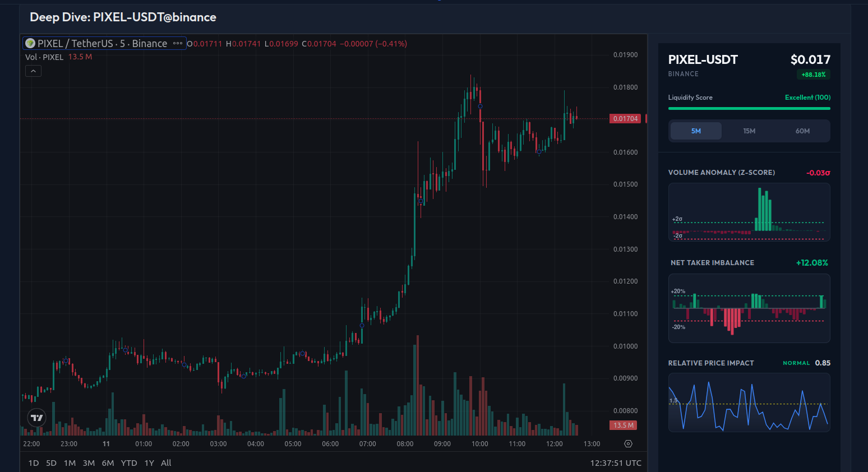
Task: Click the Liquidity Score progress bar
Action: [x=749, y=108]
